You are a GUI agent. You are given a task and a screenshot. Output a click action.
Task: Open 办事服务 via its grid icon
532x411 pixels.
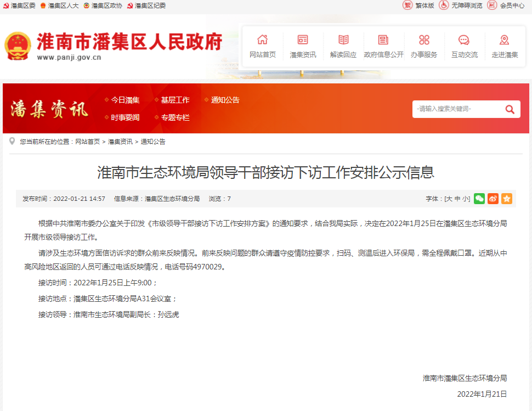point(423,40)
